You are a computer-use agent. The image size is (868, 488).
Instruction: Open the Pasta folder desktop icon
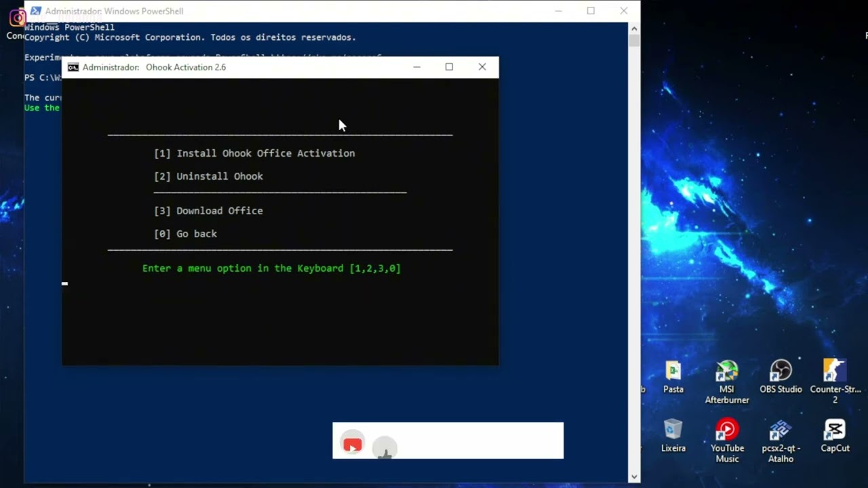pyautogui.click(x=673, y=377)
